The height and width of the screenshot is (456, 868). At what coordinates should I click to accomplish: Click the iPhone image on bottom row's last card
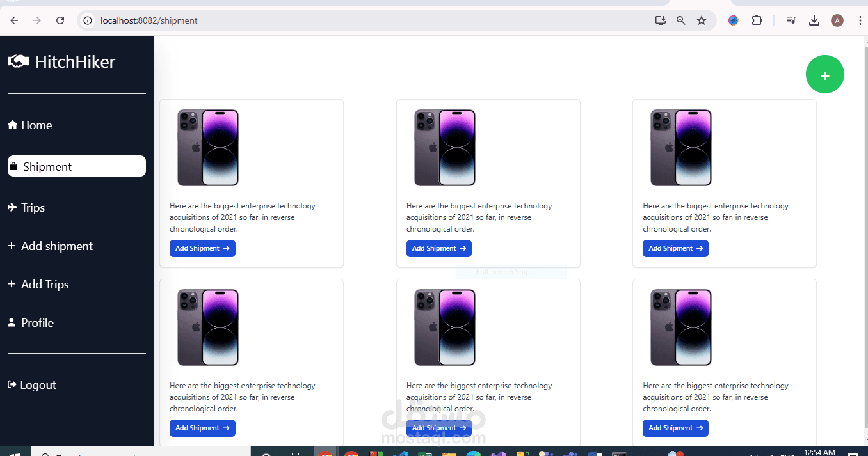tap(681, 327)
